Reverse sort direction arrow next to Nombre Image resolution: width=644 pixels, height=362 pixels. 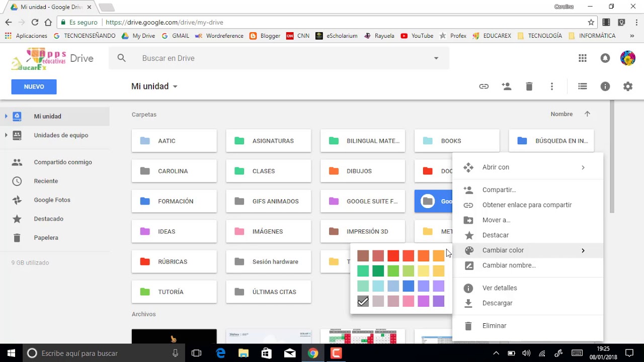(x=587, y=114)
